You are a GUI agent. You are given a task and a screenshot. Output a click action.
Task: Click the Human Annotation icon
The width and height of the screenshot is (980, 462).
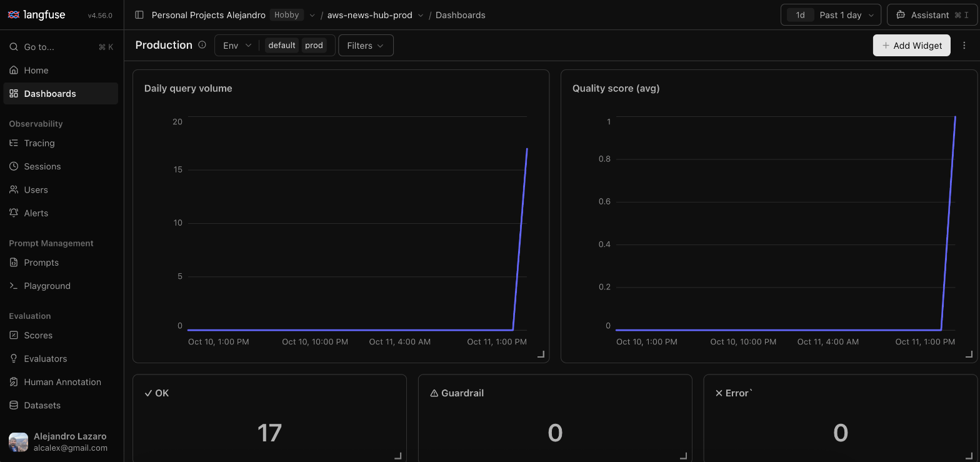(14, 382)
